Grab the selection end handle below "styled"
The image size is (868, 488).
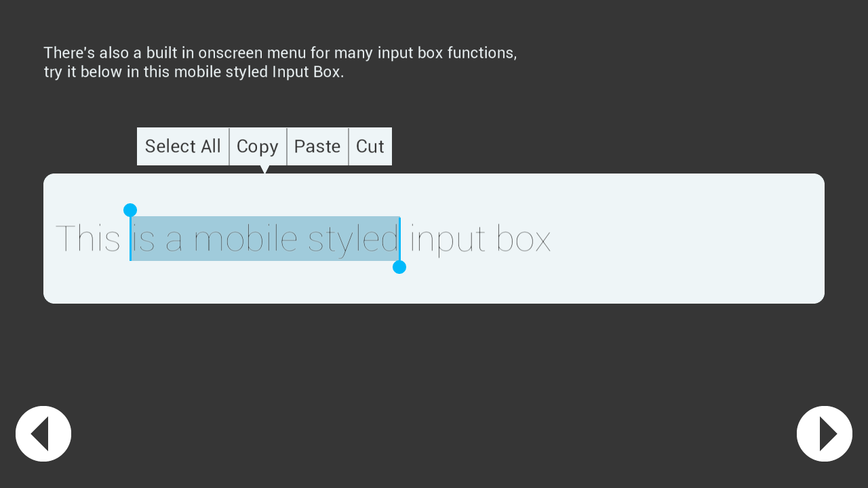[399, 267]
